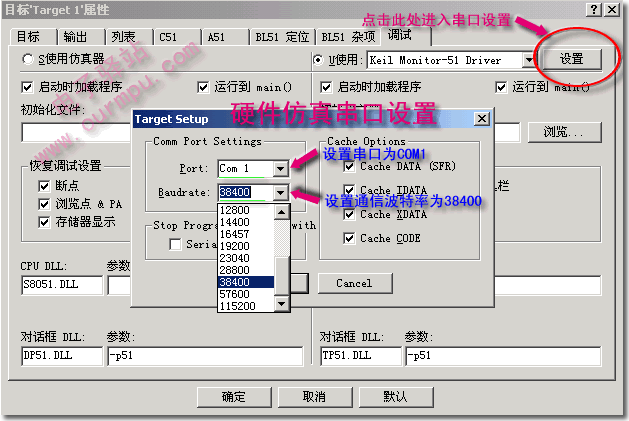629x421 pixels.
Task: Toggle Cache CODE checkbox
Action: tap(349, 238)
